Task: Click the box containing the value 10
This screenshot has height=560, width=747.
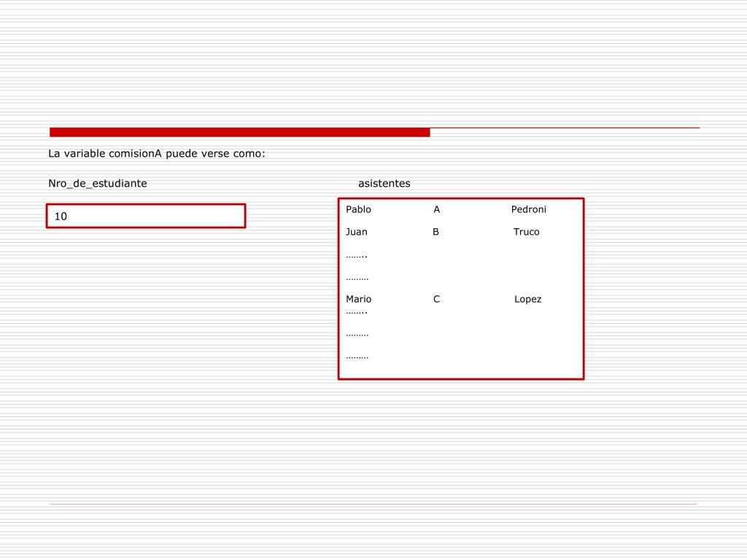Action: (146, 216)
